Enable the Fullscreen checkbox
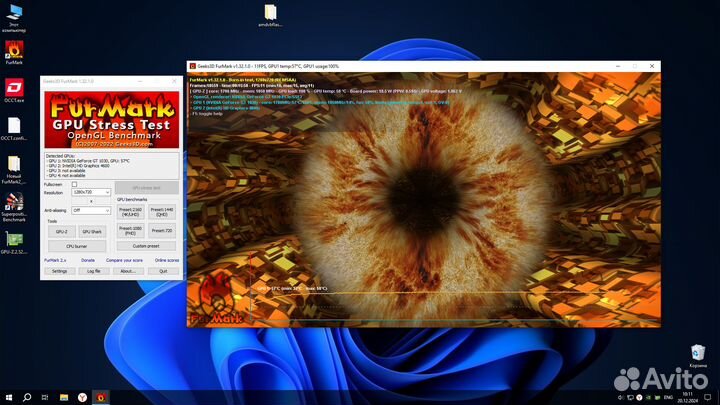Screen dimensions: 720x405 75,184
